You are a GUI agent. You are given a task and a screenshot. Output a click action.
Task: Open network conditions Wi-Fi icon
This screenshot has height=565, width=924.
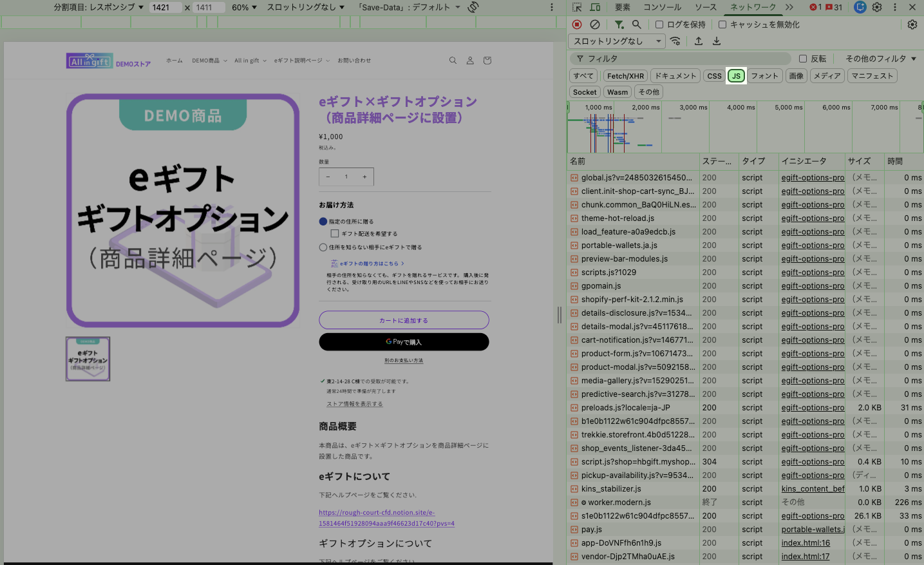point(675,41)
